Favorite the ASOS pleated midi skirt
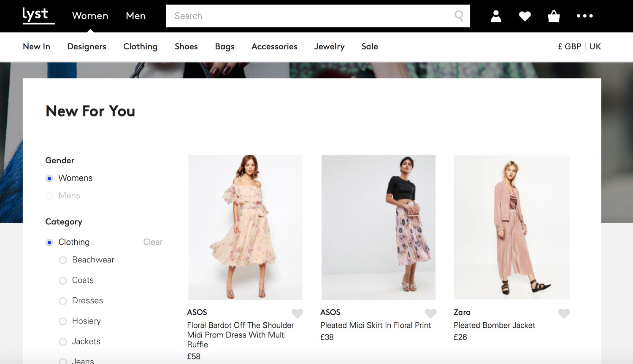The height and width of the screenshot is (364, 633). pos(431,313)
